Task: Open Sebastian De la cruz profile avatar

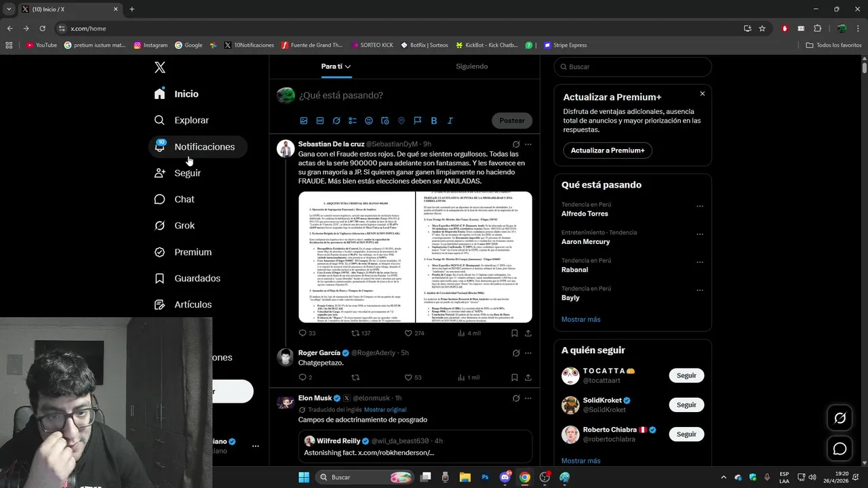Action: click(x=285, y=148)
